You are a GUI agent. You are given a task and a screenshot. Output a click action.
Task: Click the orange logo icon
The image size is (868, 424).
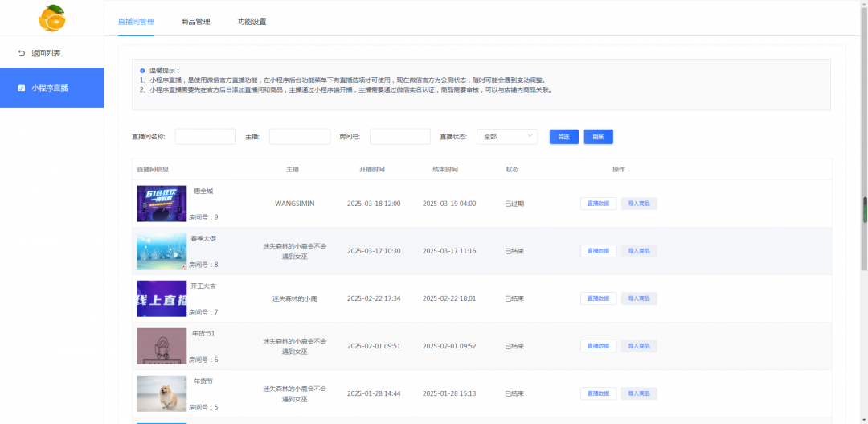click(52, 18)
